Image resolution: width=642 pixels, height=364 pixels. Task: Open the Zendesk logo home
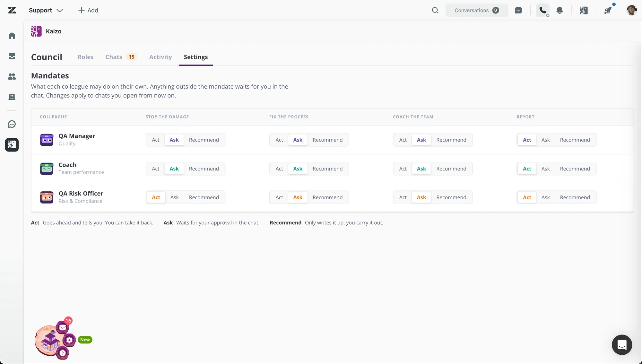coord(12,10)
